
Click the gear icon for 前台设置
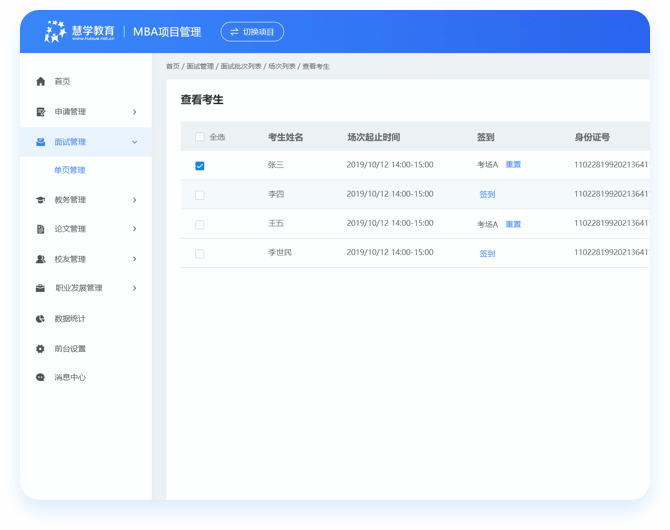[40, 349]
